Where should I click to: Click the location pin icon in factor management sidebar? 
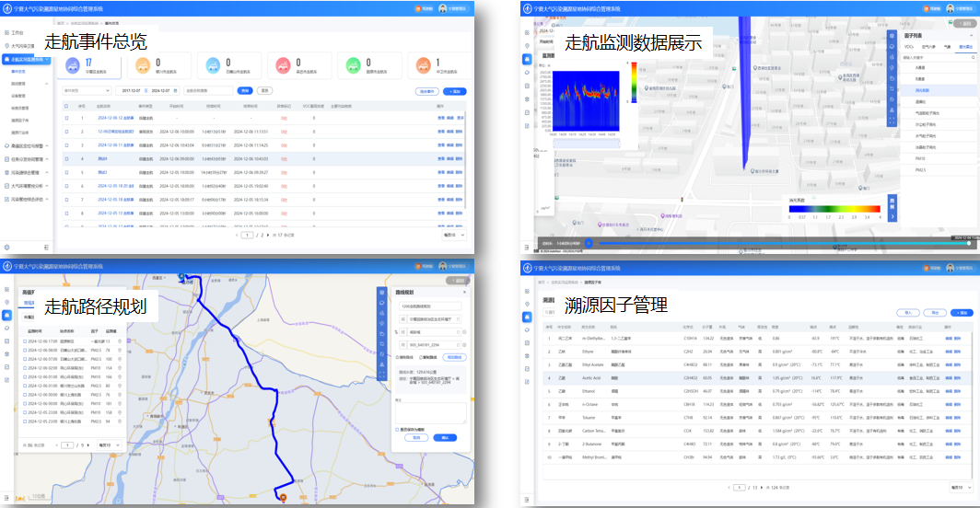click(x=527, y=304)
